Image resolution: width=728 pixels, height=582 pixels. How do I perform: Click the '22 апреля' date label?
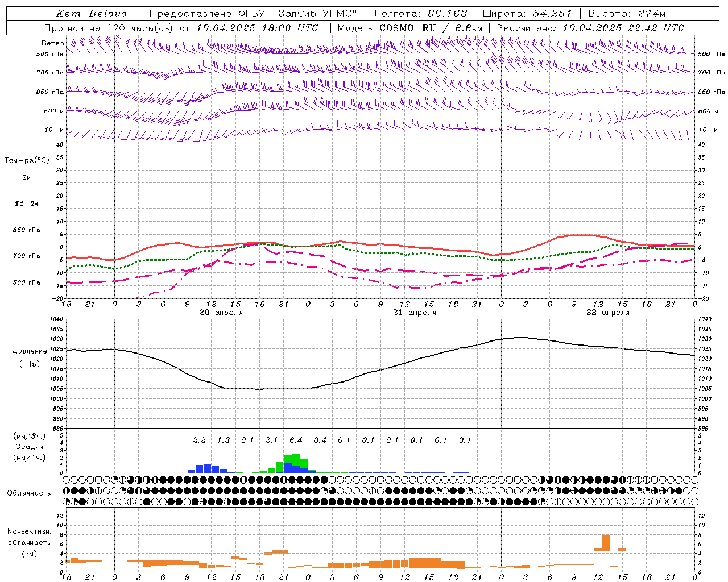point(608,313)
